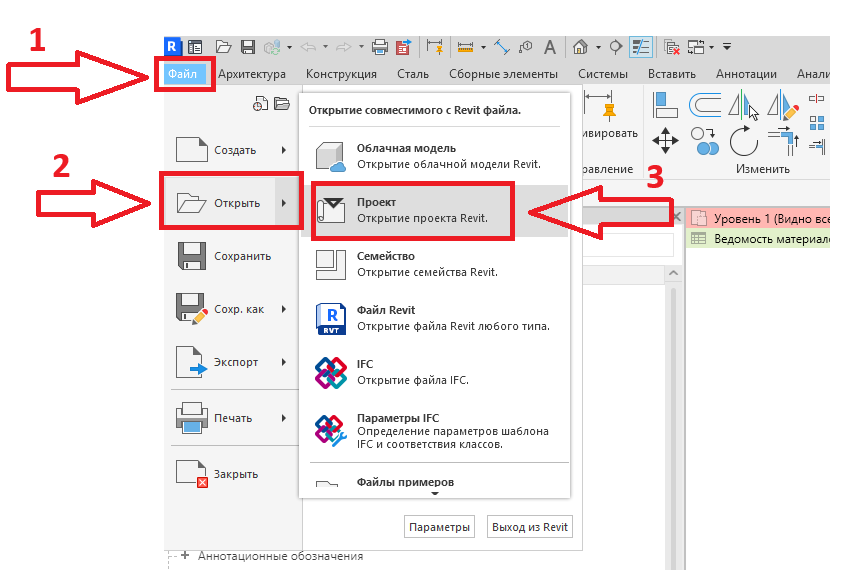Click the Open folder icon in quick access toolbar
This screenshot has height=586, width=854.
pos(223,47)
